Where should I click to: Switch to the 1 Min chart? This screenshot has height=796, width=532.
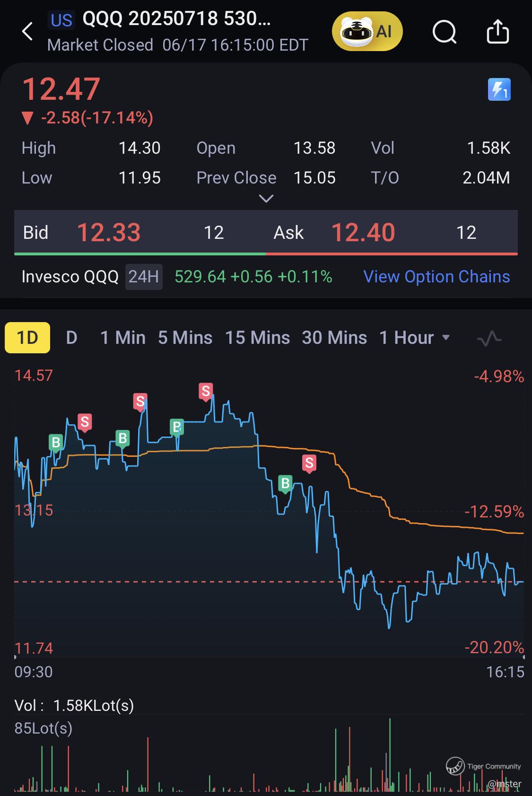pyautogui.click(x=123, y=338)
